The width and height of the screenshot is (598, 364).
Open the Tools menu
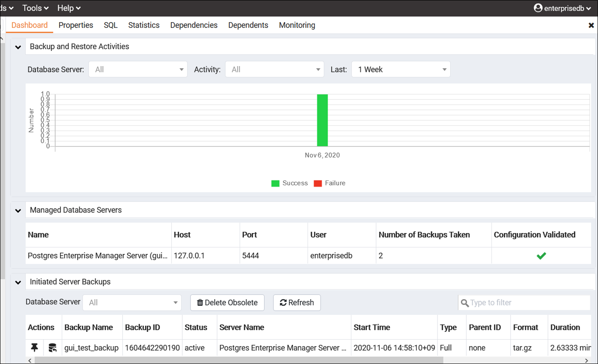pos(35,8)
